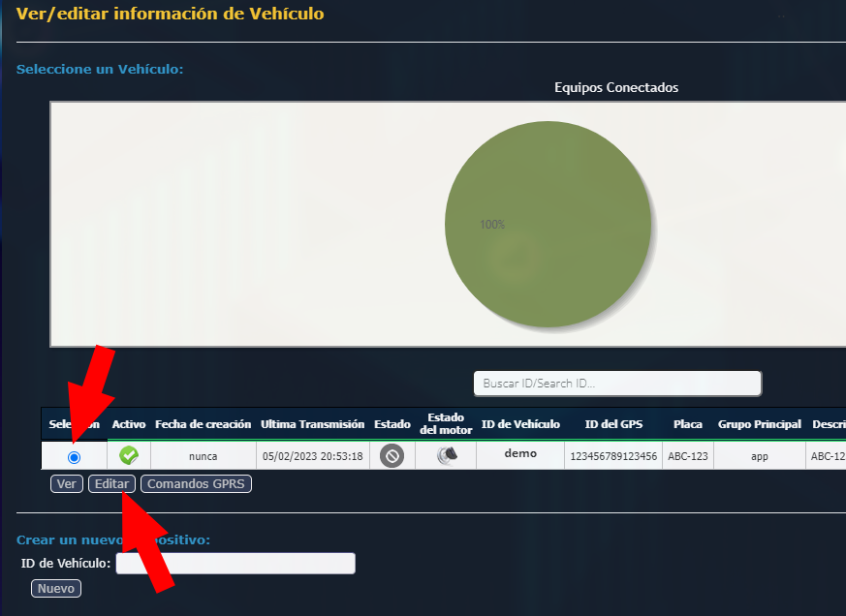This screenshot has width=846, height=616.
Task: Focus the Buscar ID/Search ID field
Action: click(617, 384)
